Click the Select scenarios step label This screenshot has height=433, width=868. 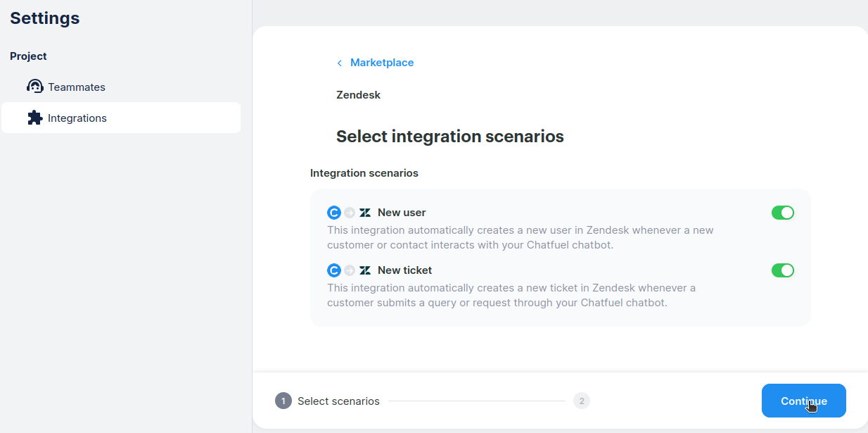(x=338, y=401)
